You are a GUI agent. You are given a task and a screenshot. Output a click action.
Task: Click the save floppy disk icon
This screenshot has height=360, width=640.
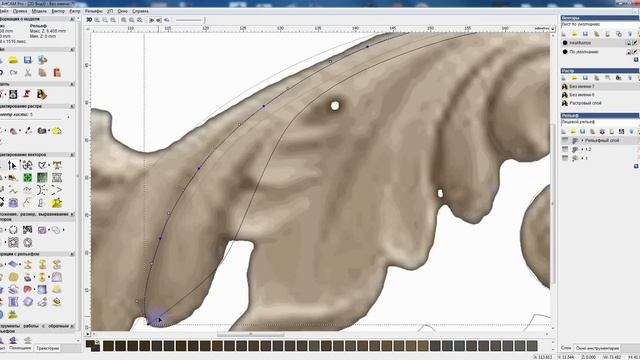(27, 60)
